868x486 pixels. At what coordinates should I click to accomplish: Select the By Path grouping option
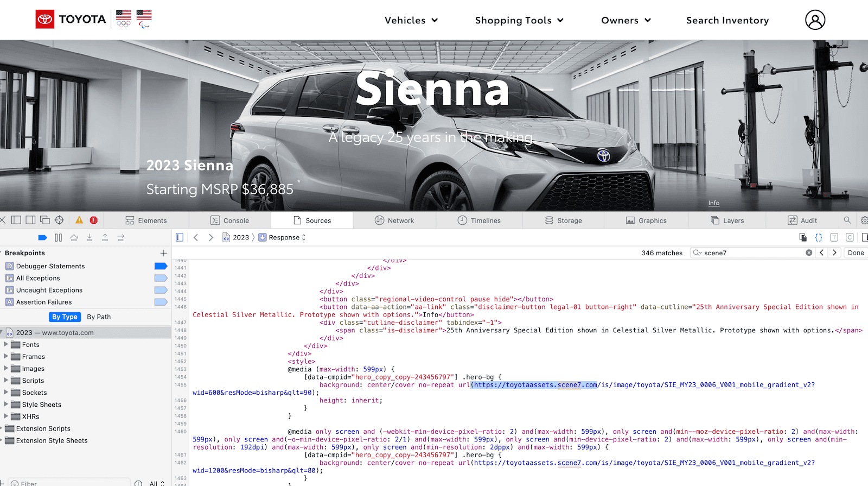pyautogui.click(x=99, y=317)
